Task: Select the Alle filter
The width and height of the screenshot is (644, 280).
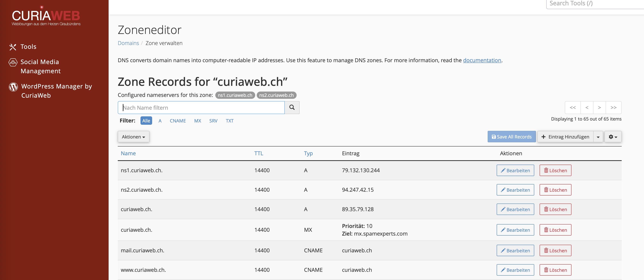Action: click(x=146, y=121)
